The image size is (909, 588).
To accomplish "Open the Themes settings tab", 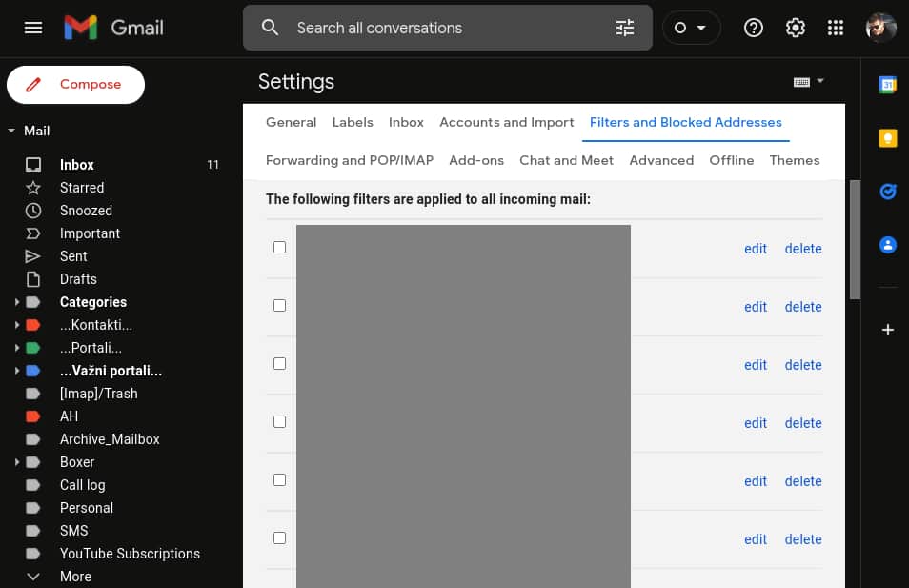I will [x=794, y=160].
